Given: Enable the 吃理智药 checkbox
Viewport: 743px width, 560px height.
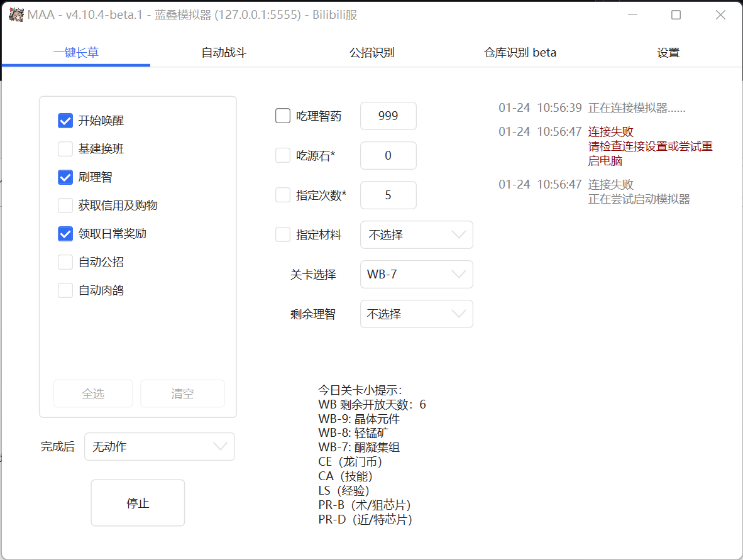Looking at the screenshot, I should pyautogui.click(x=282, y=116).
